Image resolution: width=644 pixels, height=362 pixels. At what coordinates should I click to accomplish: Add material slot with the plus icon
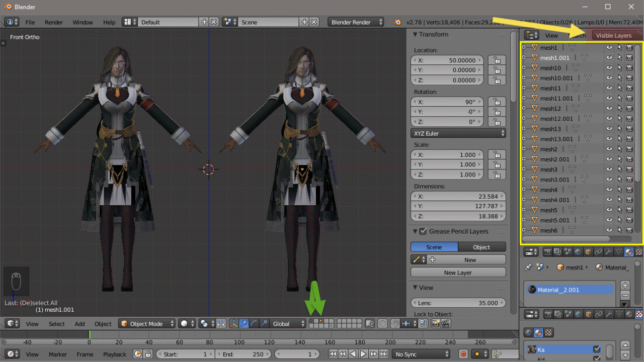click(625, 285)
